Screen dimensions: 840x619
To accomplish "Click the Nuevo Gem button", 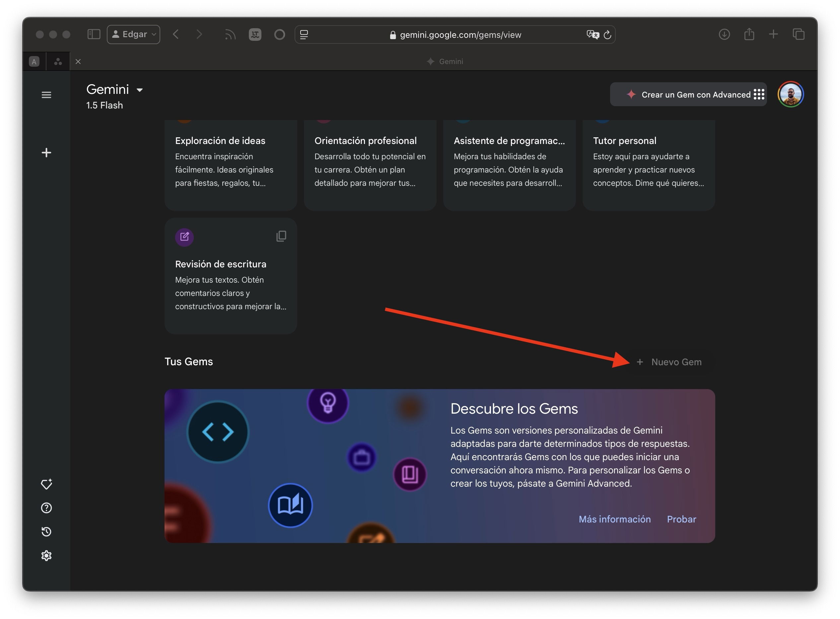I will coord(669,362).
